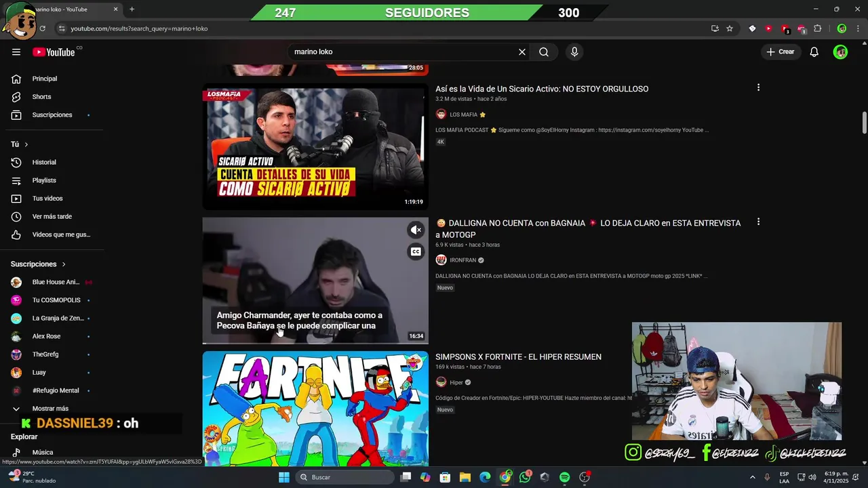Image resolution: width=868 pixels, height=488 pixels.
Task: Open clock showing 6:19 p. m.
Action: coord(837,477)
